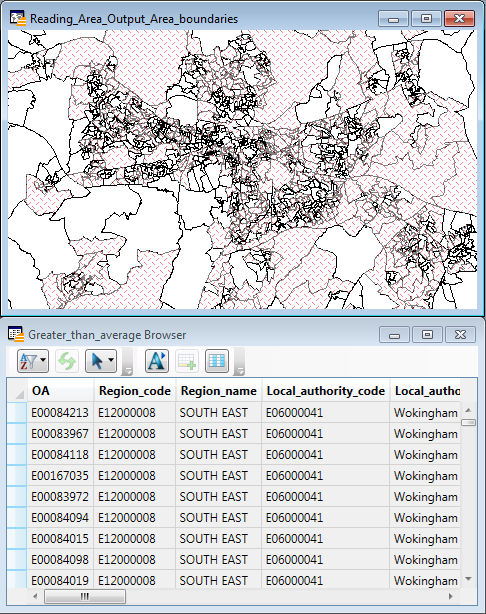Open the font style 'A' text tool
Image resolution: width=486 pixels, height=614 pixels.
tap(157, 361)
